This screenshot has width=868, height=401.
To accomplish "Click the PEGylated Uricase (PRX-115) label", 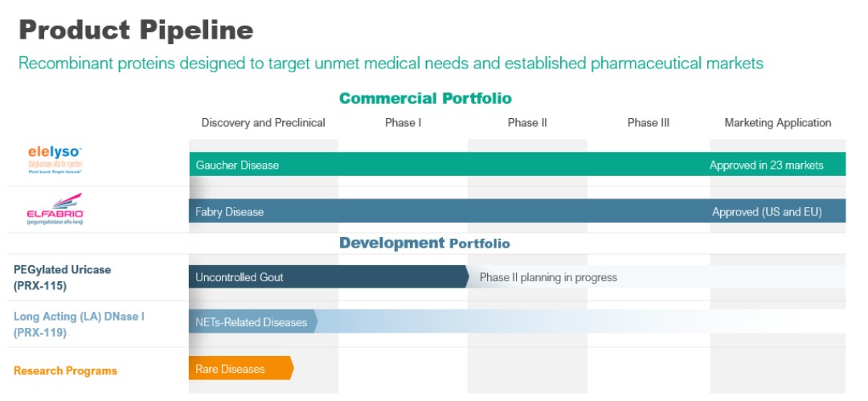I will click(62, 277).
